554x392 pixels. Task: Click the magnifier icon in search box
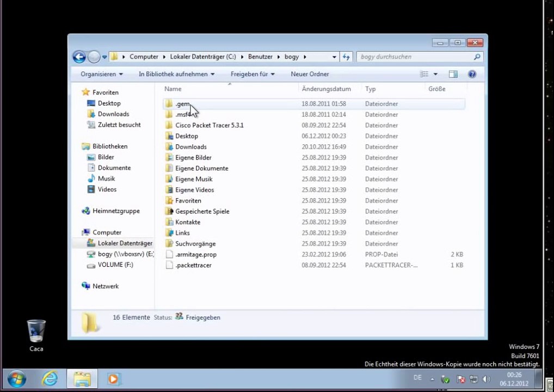(477, 57)
